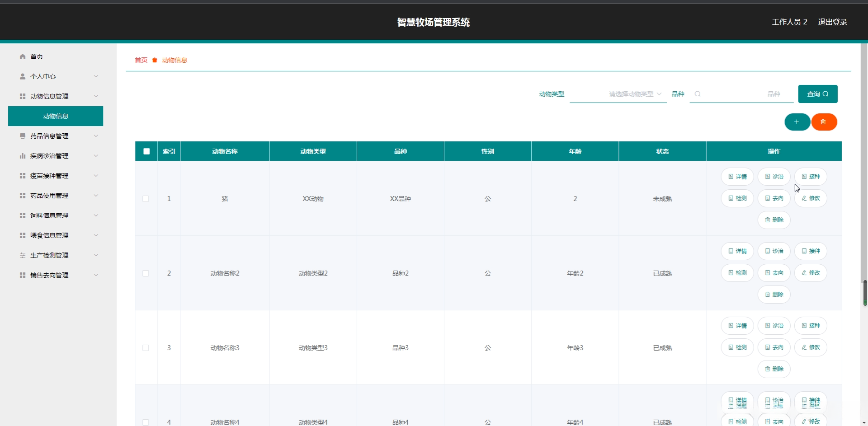The height and width of the screenshot is (426, 868).
Task: Click 去向 for the 猪 row
Action: pos(774,198)
